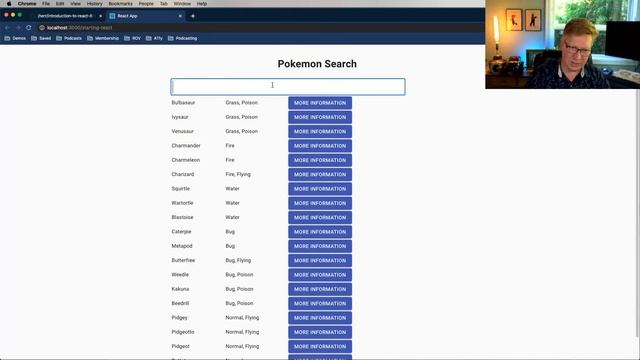Show more information for Charmander
Viewport: 640px width, 360px height.
tap(320, 146)
